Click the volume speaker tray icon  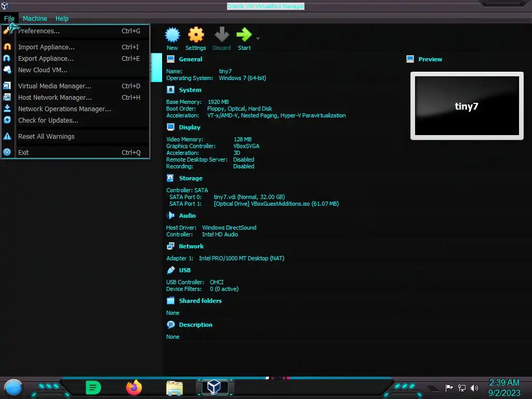click(474, 388)
